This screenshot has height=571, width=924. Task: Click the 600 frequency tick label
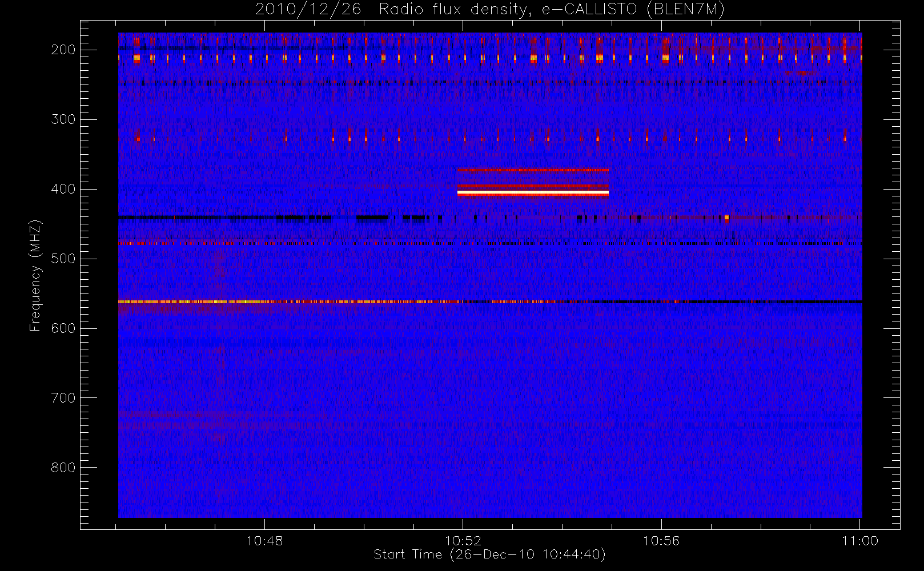(63, 328)
